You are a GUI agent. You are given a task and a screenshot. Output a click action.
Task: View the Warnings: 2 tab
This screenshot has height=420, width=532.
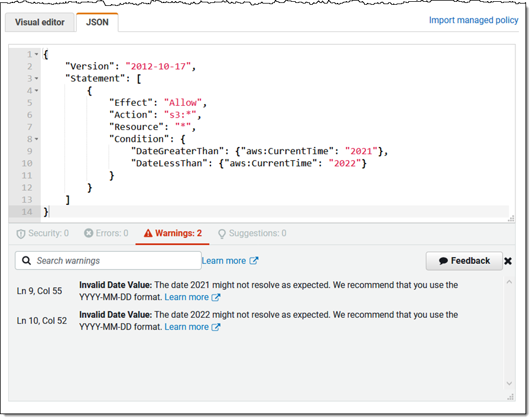coord(172,233)
